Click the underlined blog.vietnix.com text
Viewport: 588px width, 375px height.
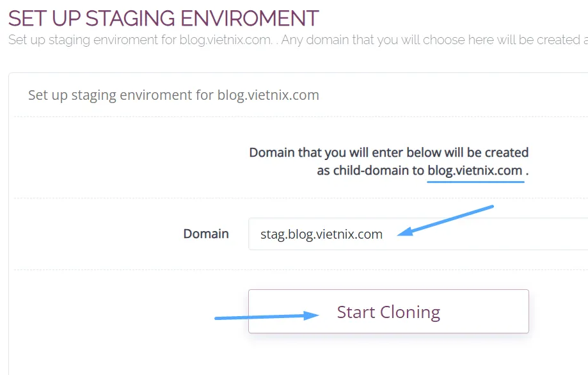[x=475, y=171]
